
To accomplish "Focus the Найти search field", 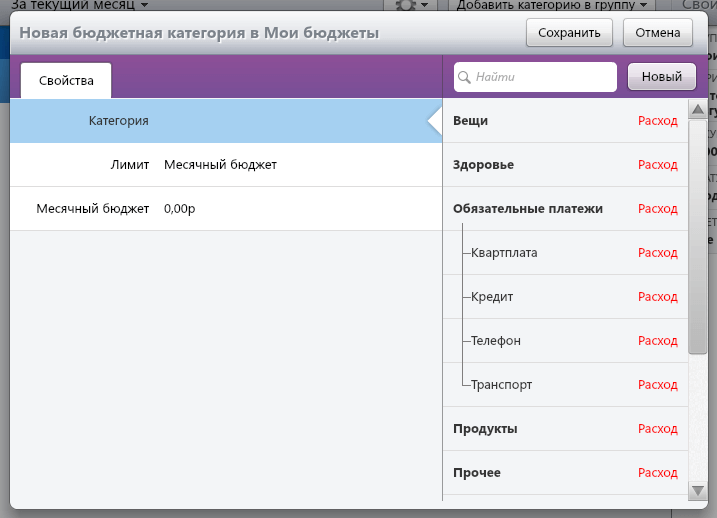I will 535,77.
